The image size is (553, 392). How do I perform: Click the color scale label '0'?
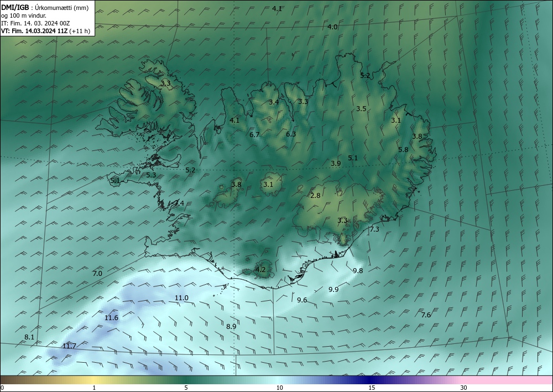2,388
